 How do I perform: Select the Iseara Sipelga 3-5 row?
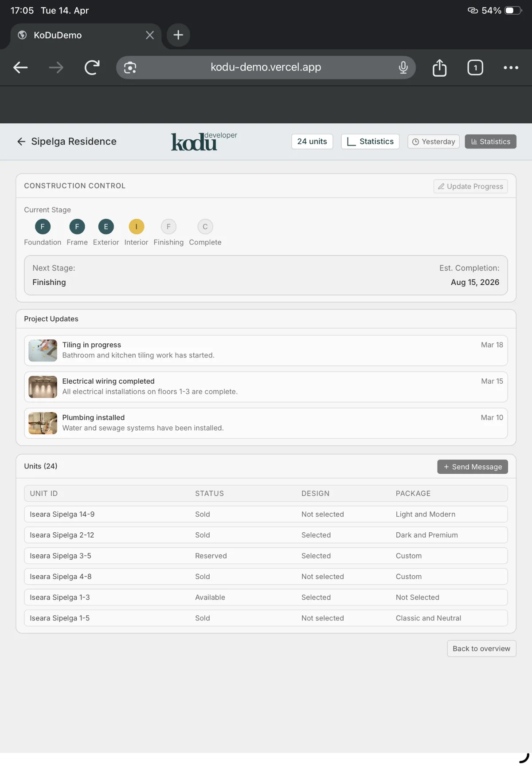266,556
